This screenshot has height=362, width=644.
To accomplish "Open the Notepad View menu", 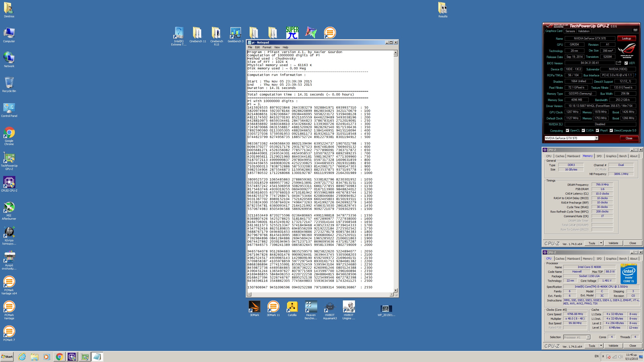I will click(277, 47).
